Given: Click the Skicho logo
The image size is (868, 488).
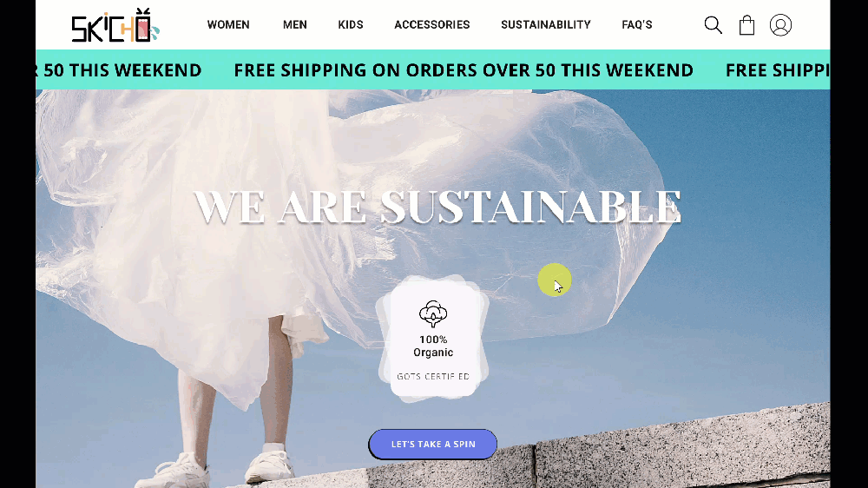Looking at the screenshot, I should [x=115, y=25].
